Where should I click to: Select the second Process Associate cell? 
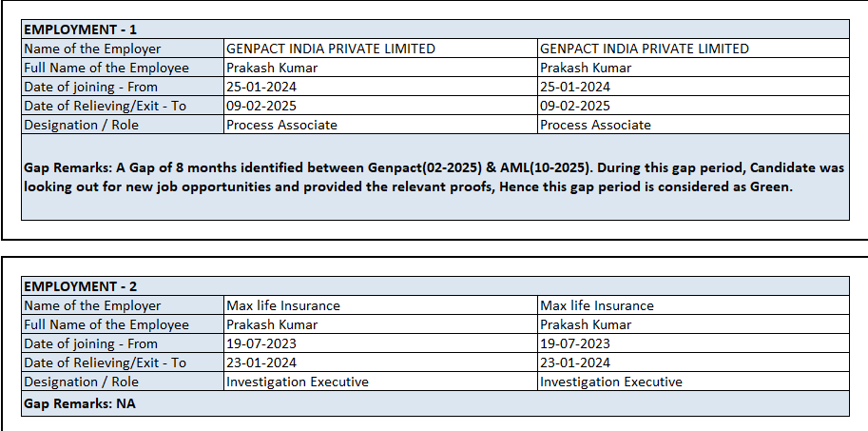(595, 125)
